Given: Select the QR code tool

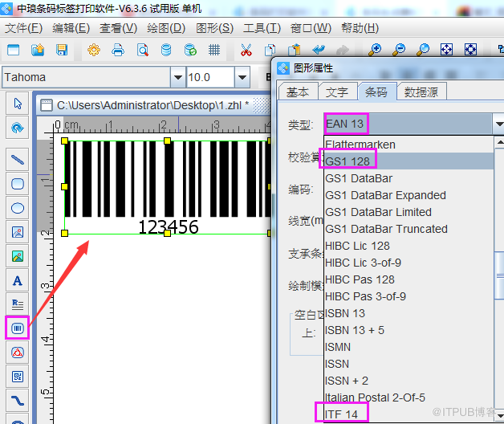Looking at the screenshot, I should coord(17,376).
